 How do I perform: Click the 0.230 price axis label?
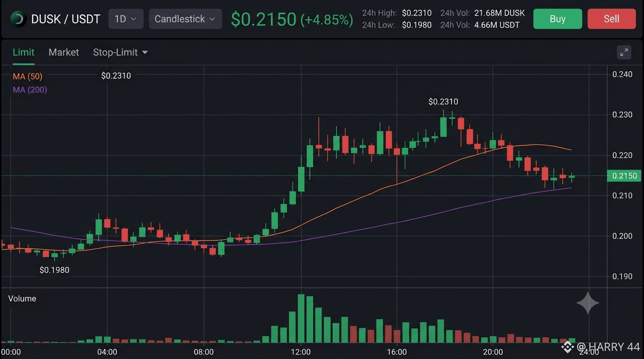tap(622, 115)
